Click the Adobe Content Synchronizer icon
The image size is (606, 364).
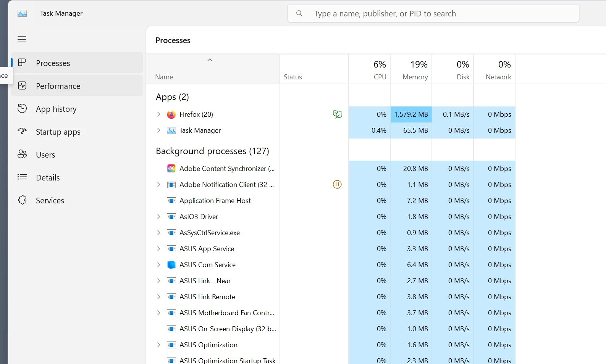tap(171, 169)
